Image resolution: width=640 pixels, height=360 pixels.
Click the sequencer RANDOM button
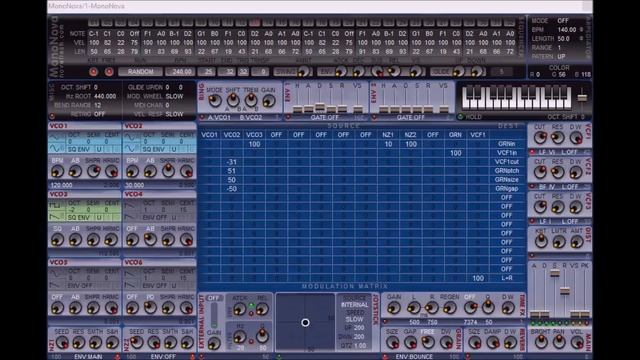[x=140, y=72]
